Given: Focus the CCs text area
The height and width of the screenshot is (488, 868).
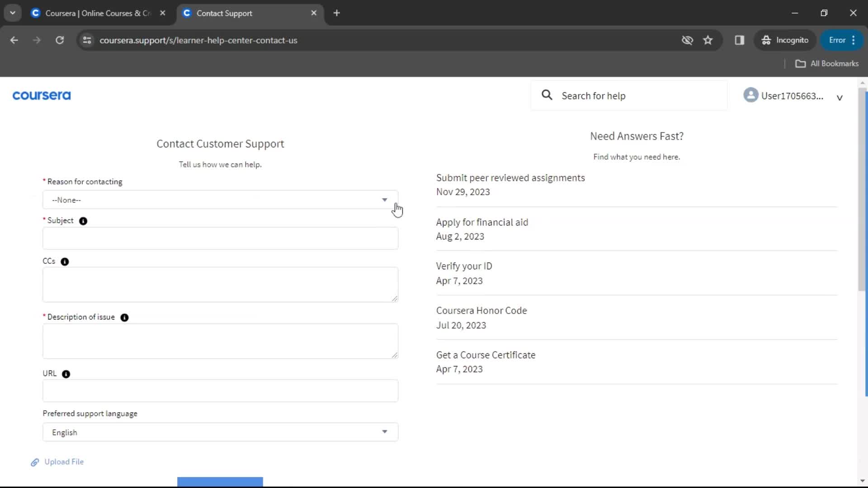Looking at the screenshot, I should click(220, 285).
